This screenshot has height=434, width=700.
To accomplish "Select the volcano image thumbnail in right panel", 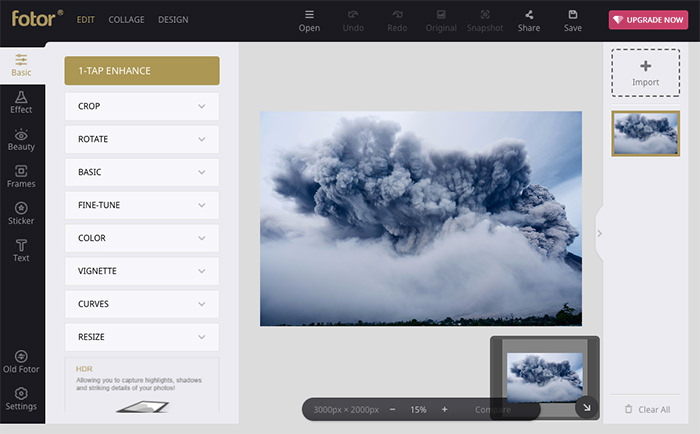I will (645, 133).
